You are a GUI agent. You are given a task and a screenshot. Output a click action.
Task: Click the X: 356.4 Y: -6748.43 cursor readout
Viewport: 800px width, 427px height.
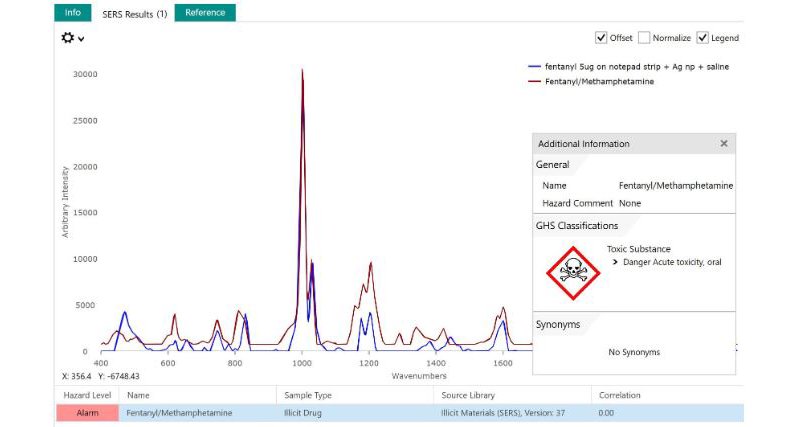101,376
